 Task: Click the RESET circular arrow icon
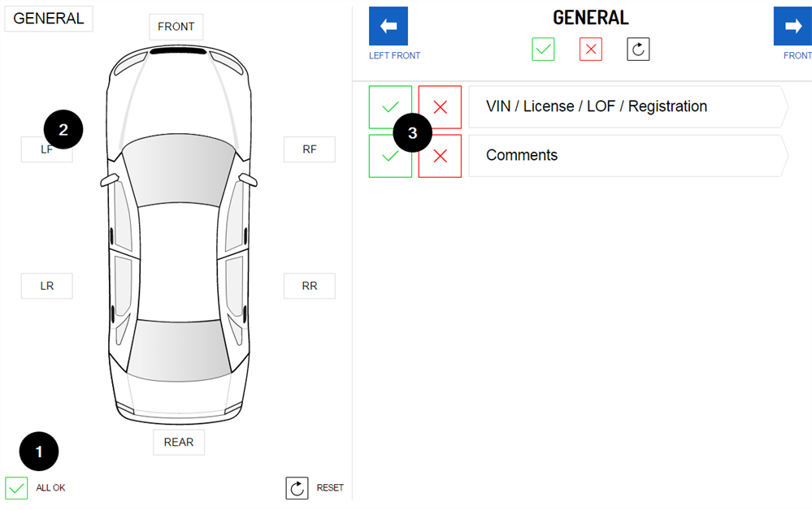coord(297,488)
